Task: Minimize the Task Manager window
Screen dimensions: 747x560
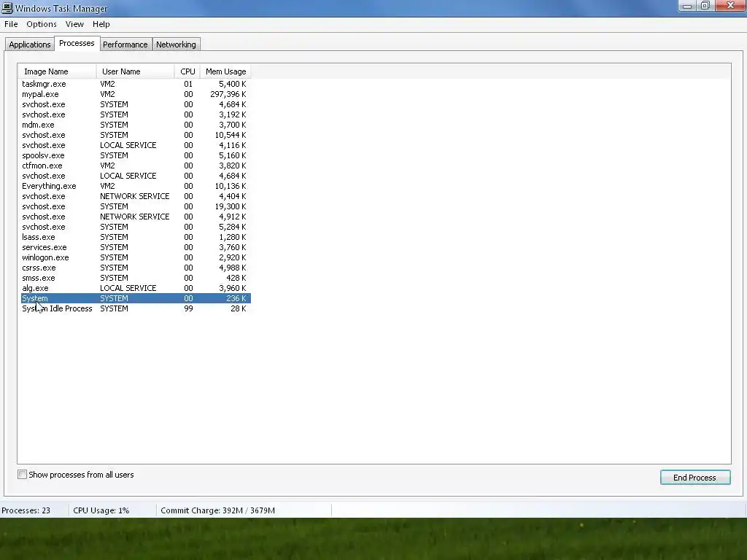Action: point(687,6)
